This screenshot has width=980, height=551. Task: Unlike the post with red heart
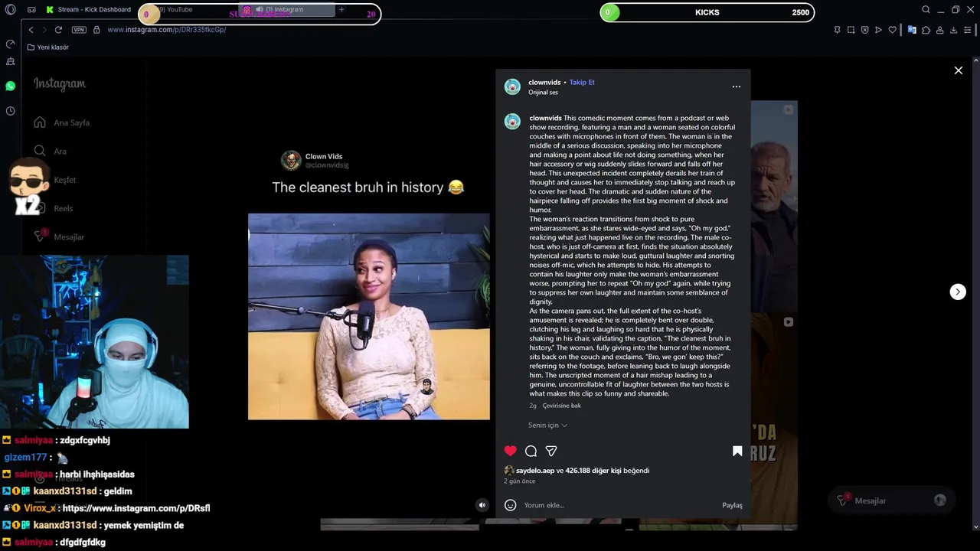[511, 451]
